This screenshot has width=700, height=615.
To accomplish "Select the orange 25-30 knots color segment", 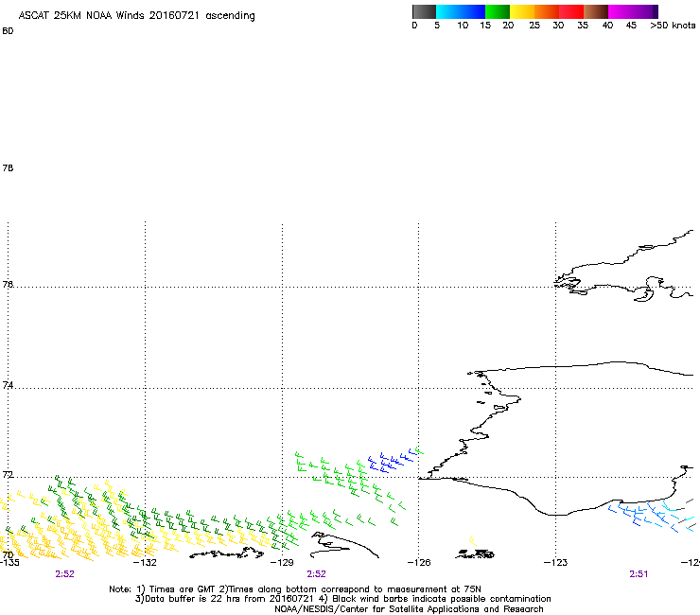I will [x=547, y=11].
